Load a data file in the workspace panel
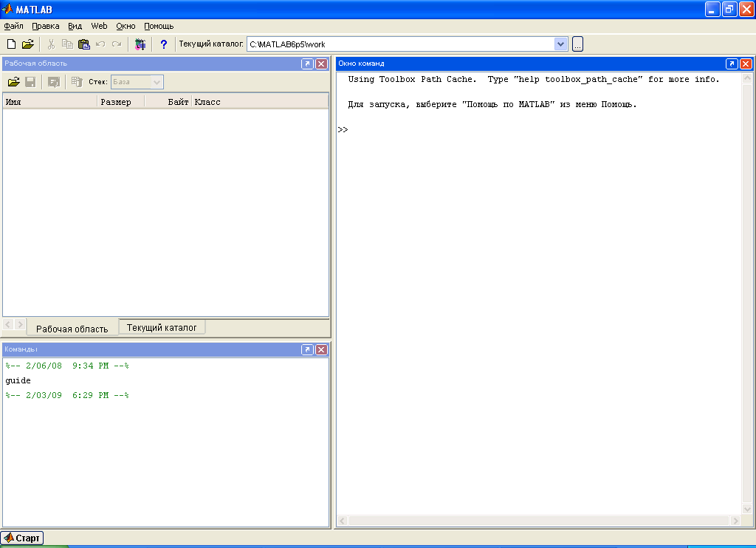Viewport: 756px width, 548px height. [13, 82]
